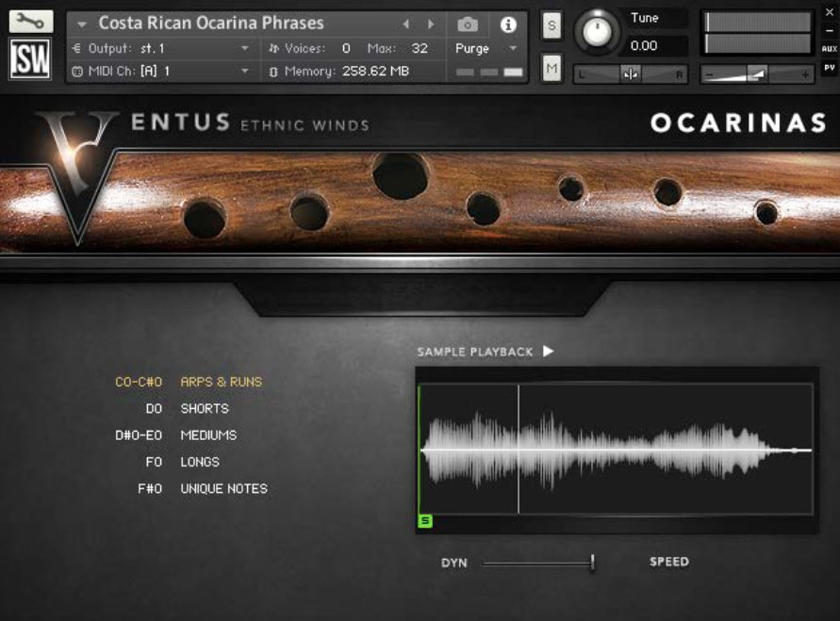Click the Tune knob
Viewport: 840px width, 621px height.
point(597,31)
